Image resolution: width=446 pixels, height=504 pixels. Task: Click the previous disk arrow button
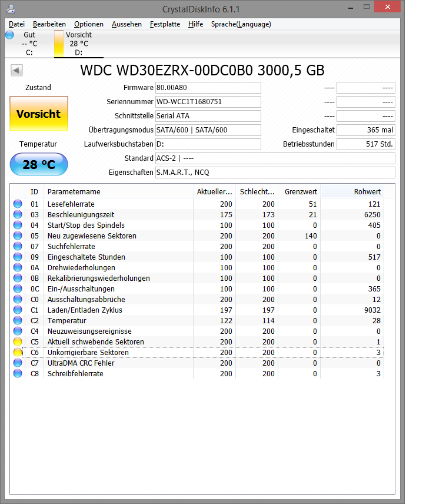tap(16, 70)
